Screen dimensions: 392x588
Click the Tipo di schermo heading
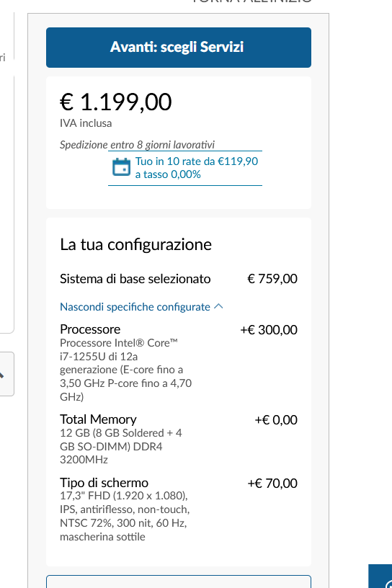coord(104,482)
